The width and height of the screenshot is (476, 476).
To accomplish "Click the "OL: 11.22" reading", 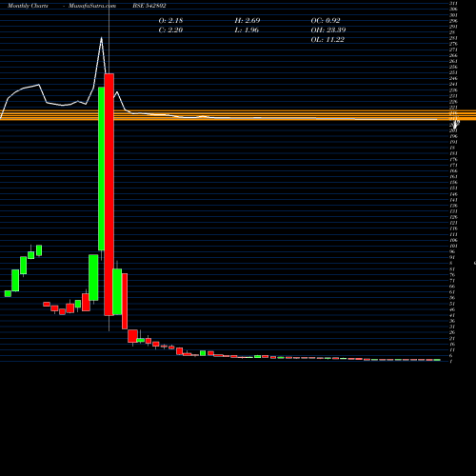I will [327, 40].
